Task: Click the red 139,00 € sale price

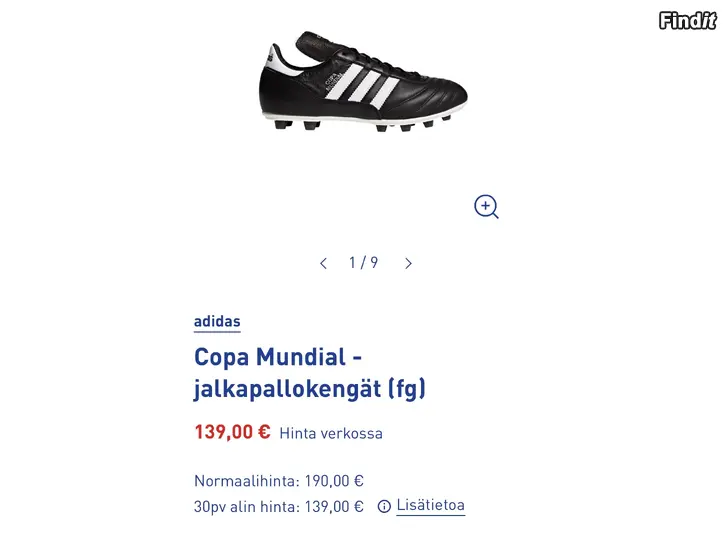Action: (x=232, y=432)
